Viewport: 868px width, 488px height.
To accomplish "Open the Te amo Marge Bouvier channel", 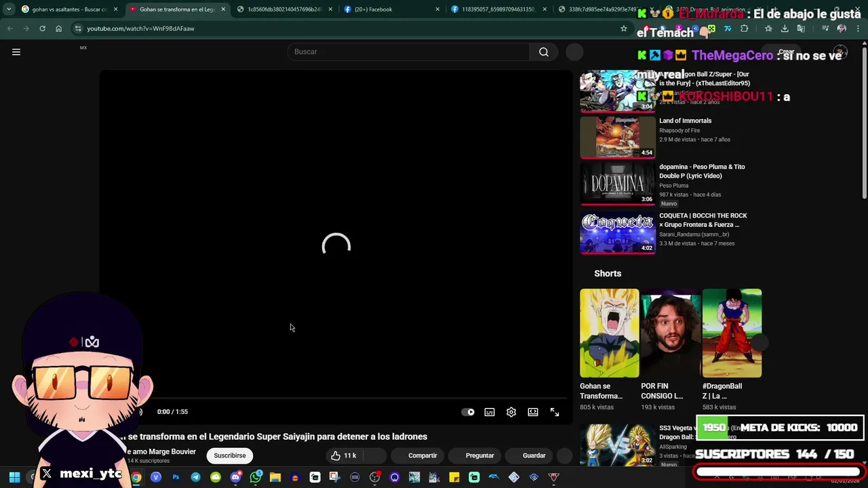I will click(x=162, y=451).
